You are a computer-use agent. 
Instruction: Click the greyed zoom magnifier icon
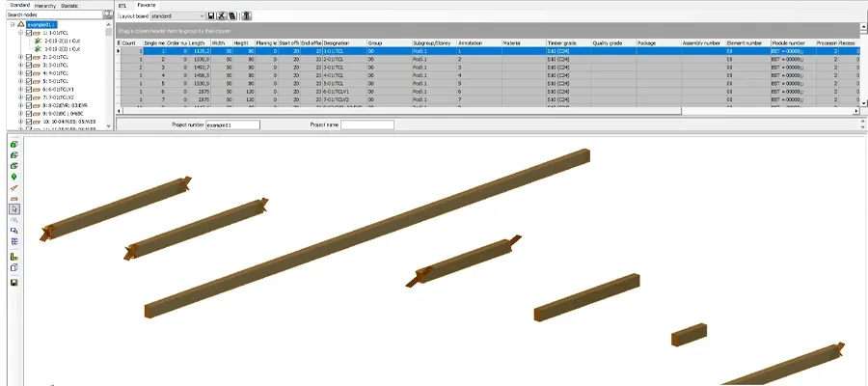[14, 220]
